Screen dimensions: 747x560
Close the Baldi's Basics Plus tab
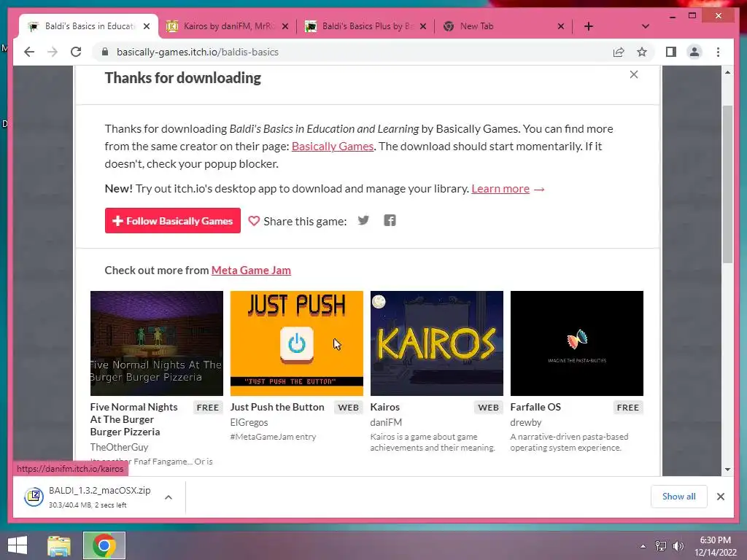tap(422, 26)
